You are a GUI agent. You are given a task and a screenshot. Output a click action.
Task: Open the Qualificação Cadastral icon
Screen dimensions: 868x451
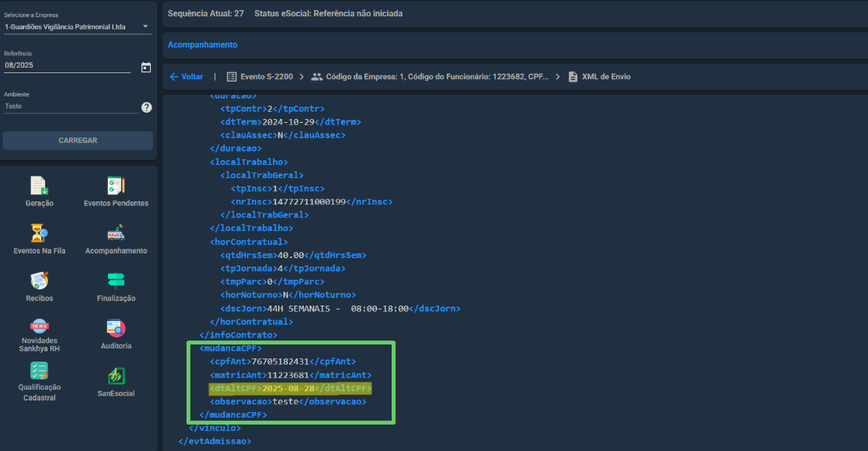pos(39,371)
